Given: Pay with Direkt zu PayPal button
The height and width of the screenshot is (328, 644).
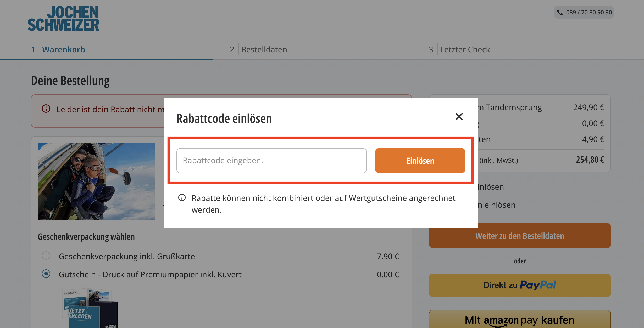Looking at the screenshot, I should [520, 285].
